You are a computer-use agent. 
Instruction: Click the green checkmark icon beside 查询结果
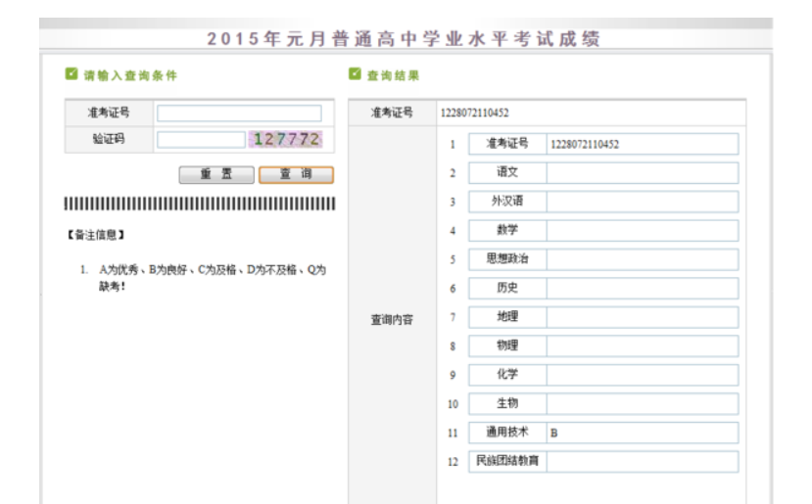(355, 74)
